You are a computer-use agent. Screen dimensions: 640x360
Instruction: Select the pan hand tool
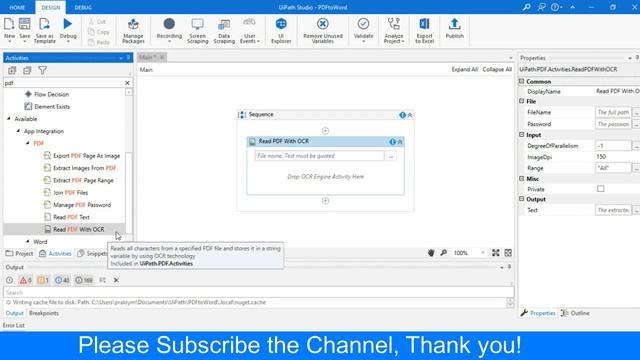[x=431, y=253]
